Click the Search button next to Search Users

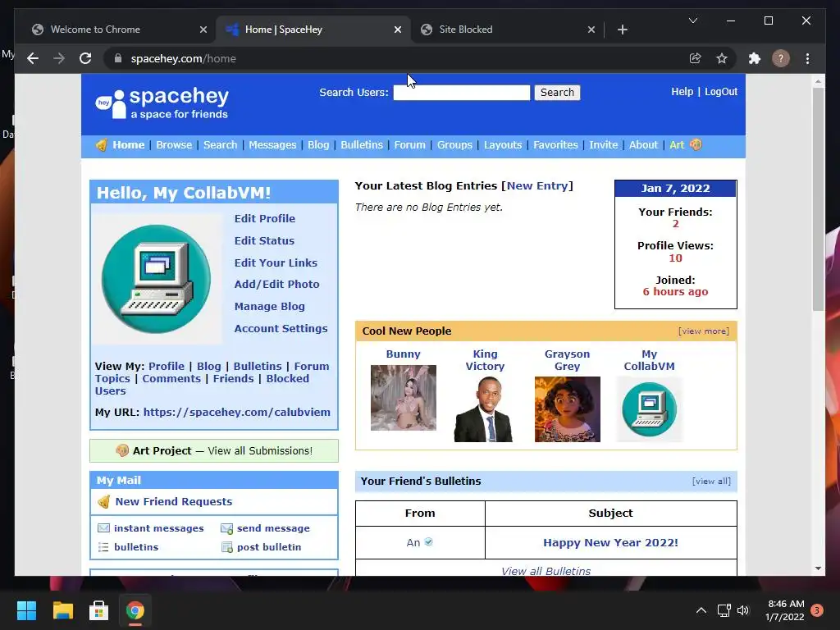point(557,92)
